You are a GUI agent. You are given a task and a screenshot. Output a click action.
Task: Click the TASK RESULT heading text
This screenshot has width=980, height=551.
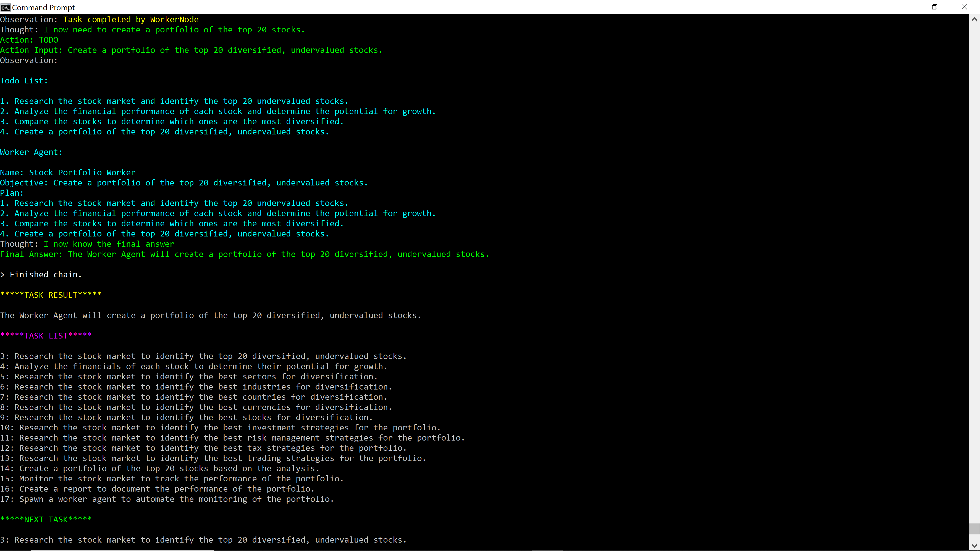pos(51,295)
